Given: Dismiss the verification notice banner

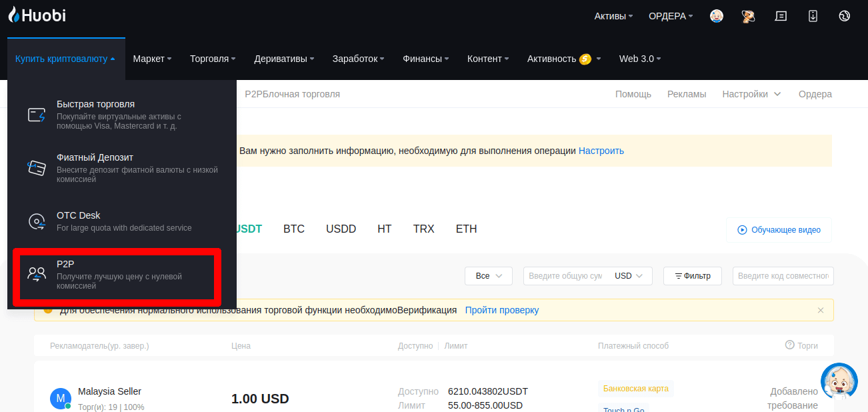Looking at the screenshot, I should click(x=821, y=310).
